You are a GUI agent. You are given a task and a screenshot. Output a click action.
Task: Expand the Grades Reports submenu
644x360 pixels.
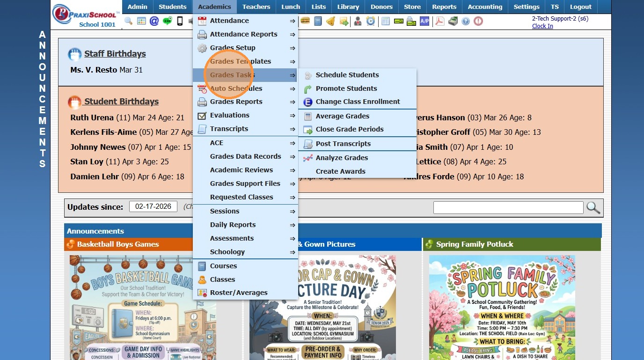tap(245, 102)
